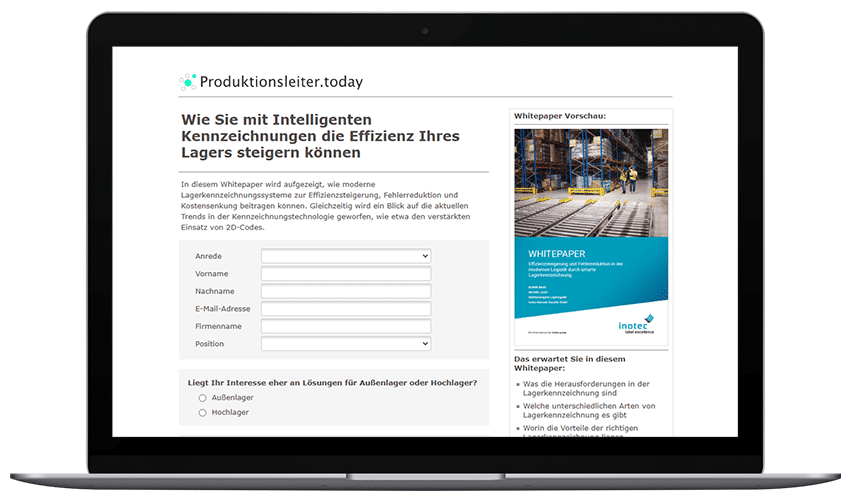Screen dimensions: 850x493
Task: Focus the Vorname input field
Action: (345, 274)
